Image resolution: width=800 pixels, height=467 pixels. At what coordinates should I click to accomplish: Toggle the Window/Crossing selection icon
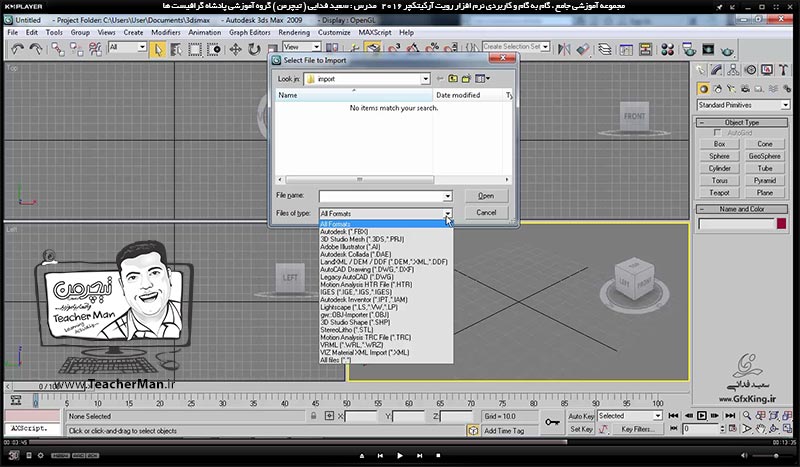pyautogui.click(x=214, y=49)
